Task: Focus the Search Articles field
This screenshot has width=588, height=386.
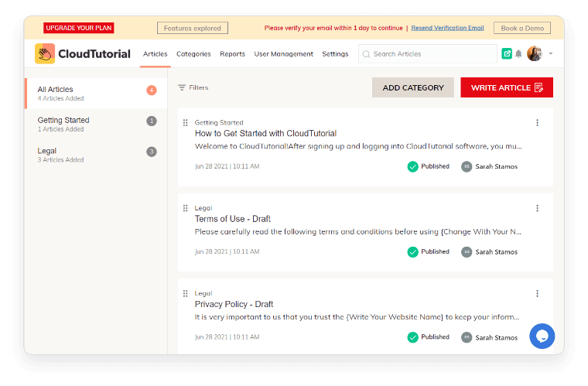Action: pos(428,54)
